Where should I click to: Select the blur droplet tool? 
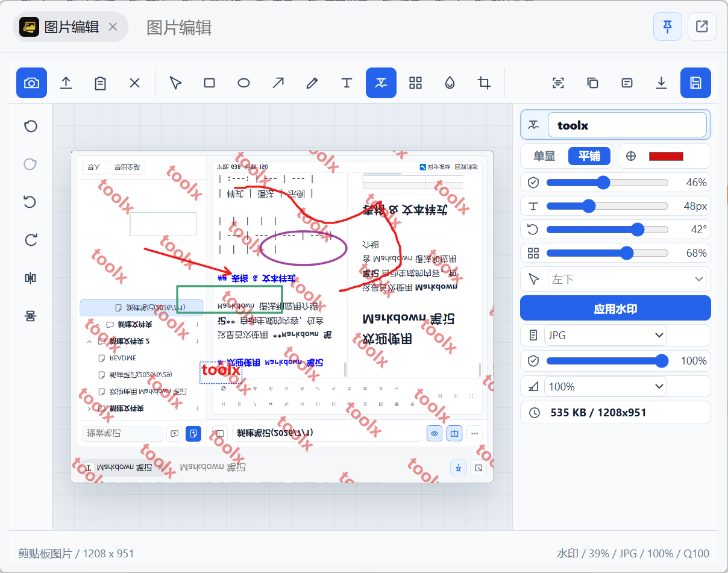[x=450, y=83]
